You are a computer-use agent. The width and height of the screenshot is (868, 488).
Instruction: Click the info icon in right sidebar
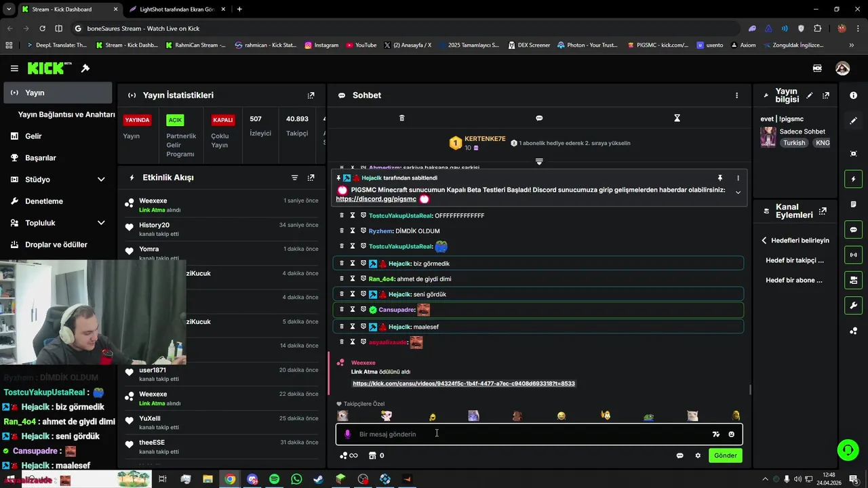click(853, 96)
